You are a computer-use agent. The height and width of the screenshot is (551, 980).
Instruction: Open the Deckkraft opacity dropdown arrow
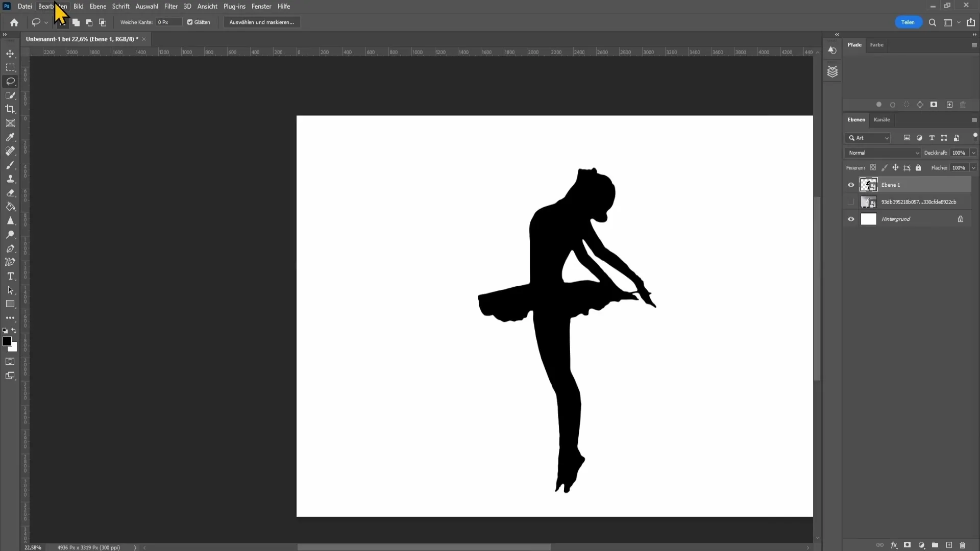click(973, 153)
